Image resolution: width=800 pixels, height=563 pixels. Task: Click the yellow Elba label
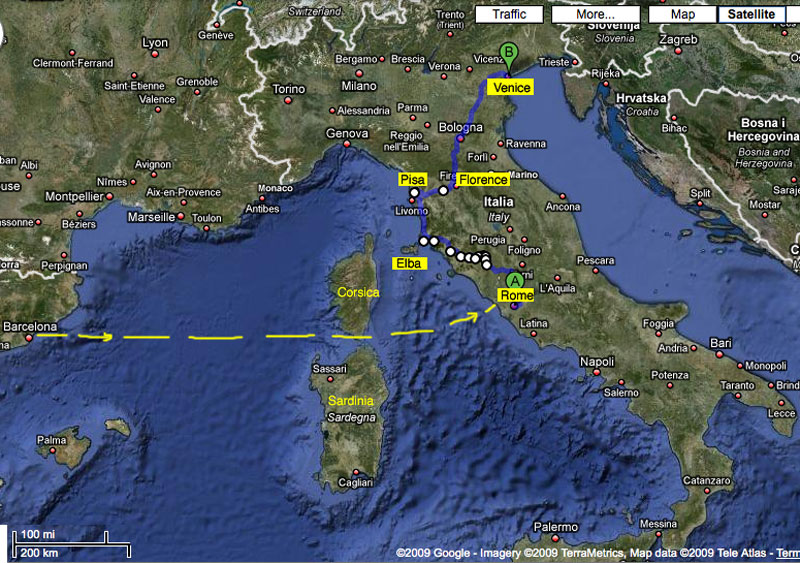(x=410, y=264)
